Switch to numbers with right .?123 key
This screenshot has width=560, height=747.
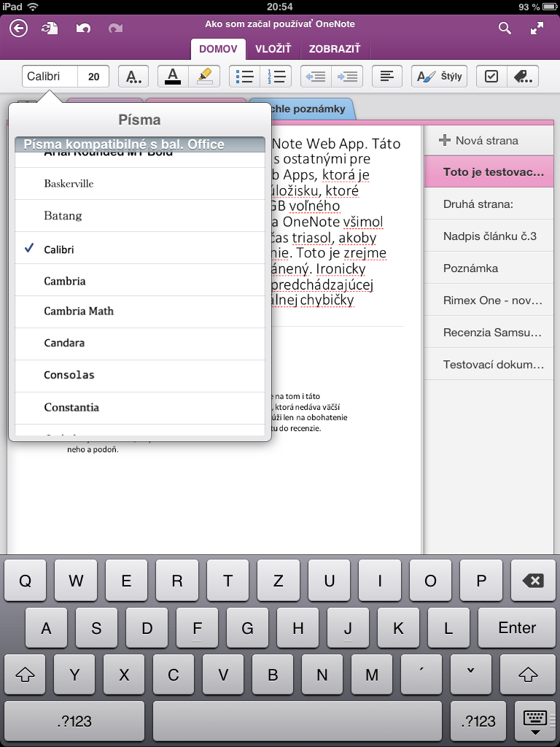pyautogui.click(x=478, y=721)
